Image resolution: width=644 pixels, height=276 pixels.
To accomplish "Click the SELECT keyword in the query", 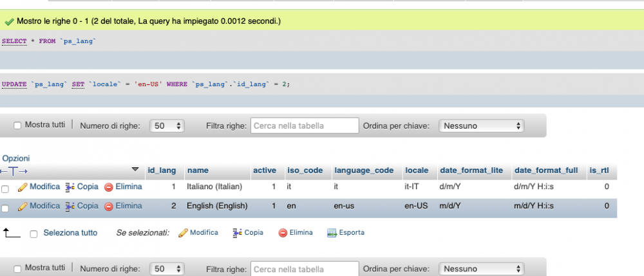I will 14,41.
